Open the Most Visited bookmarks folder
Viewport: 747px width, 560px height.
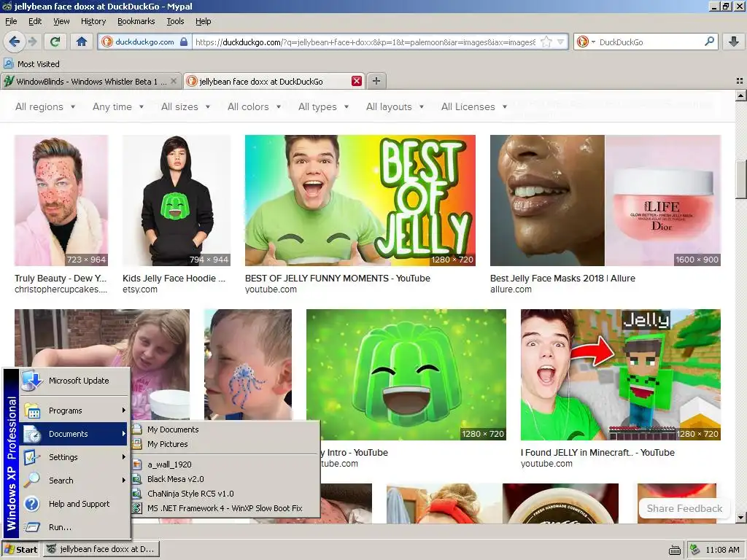pyautogui.click(x=32, y=64)
